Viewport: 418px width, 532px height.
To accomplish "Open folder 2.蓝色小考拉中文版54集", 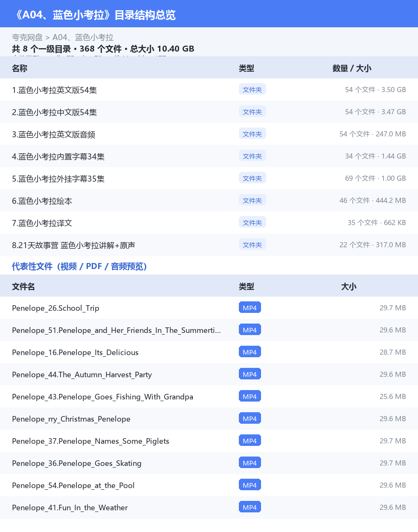I will coord(54,112).
